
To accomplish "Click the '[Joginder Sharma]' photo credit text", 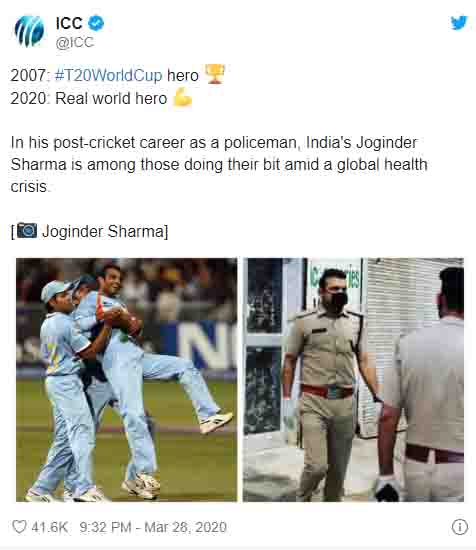I will point(89,232).
